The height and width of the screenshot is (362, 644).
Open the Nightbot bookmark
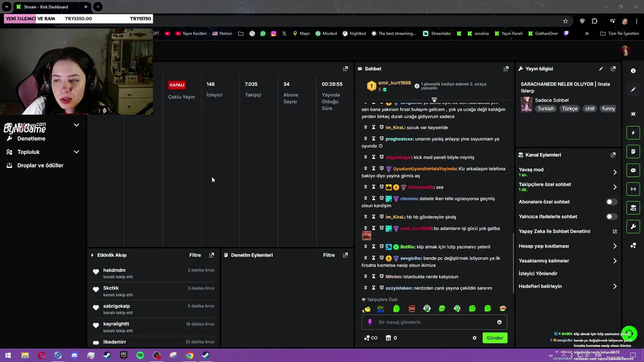(354, 34)
